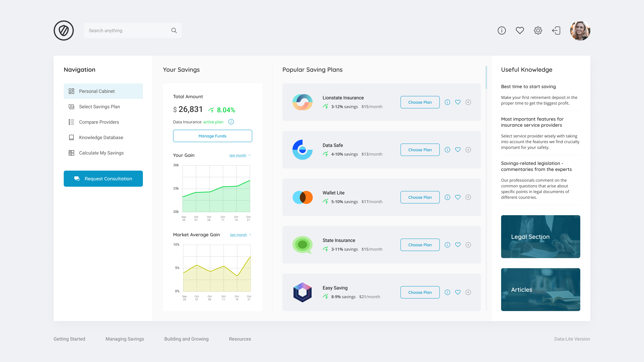Open the info icon next to Lionstate Insurance
The width and height of the screenshot is (644, 362).
(447, 102)
